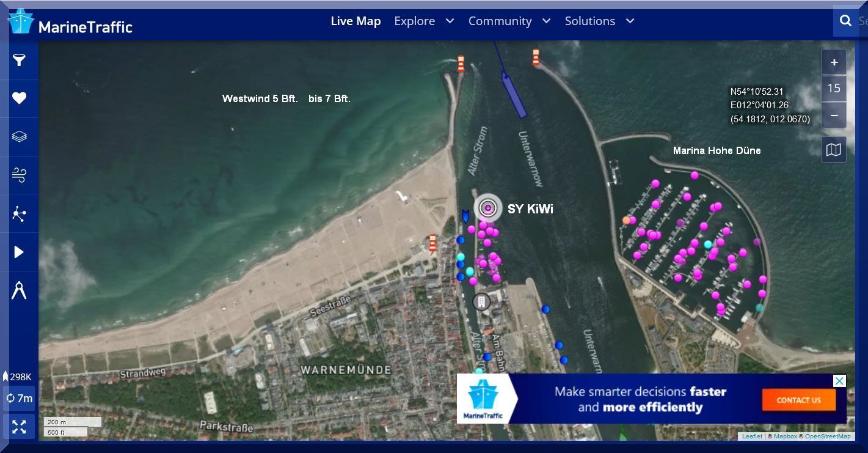Expand the Solutions dropdown menu
Viewport: 868px width, 453px height.
tap(599, 21)
